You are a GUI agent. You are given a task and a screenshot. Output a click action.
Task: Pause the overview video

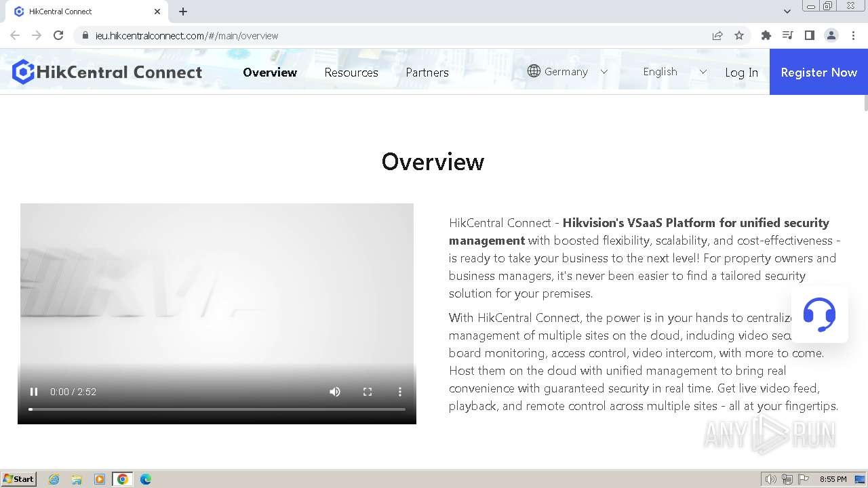click(34, 392)
